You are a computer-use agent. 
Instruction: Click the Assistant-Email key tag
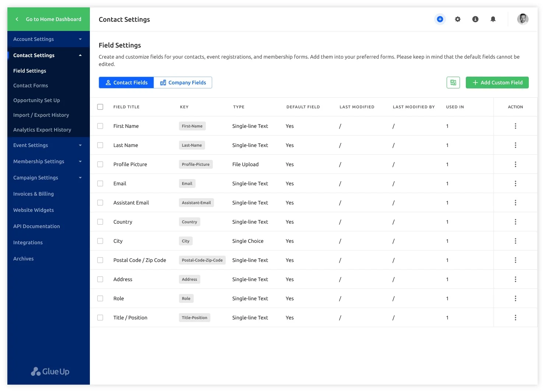click(x=196, y=203)
